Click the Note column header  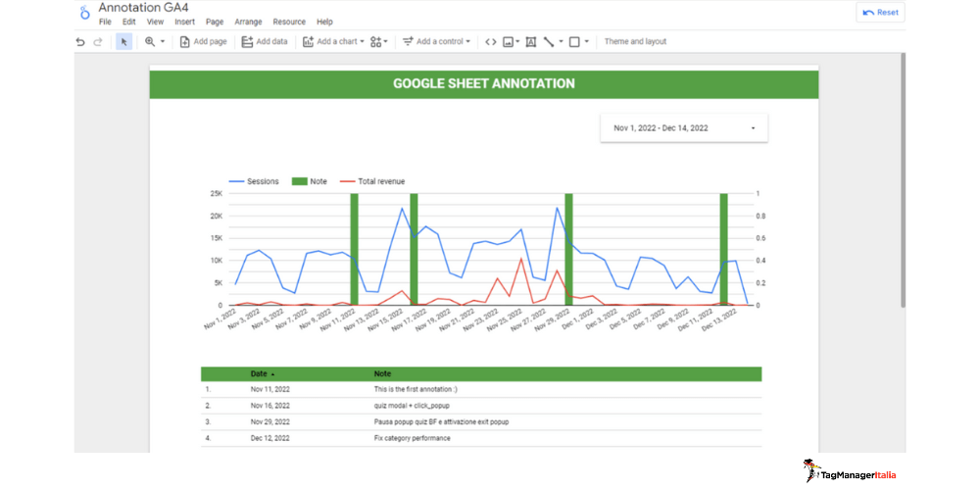(382, 373)
